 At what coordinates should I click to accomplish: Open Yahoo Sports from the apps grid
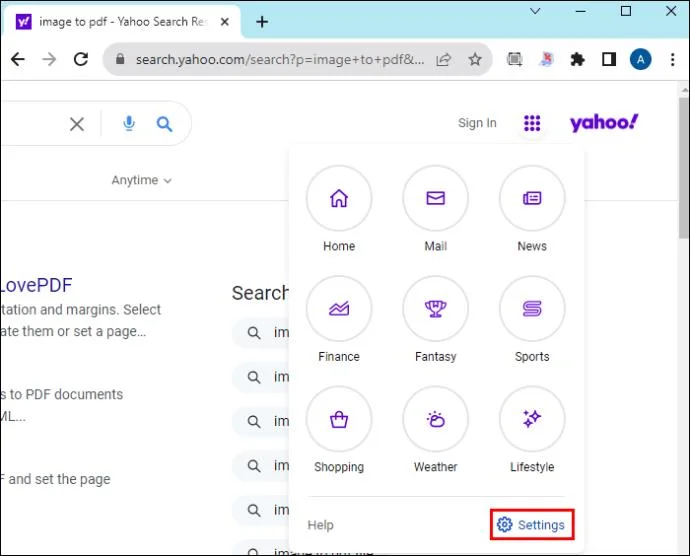pyautogui.click(x=532, y=309)
